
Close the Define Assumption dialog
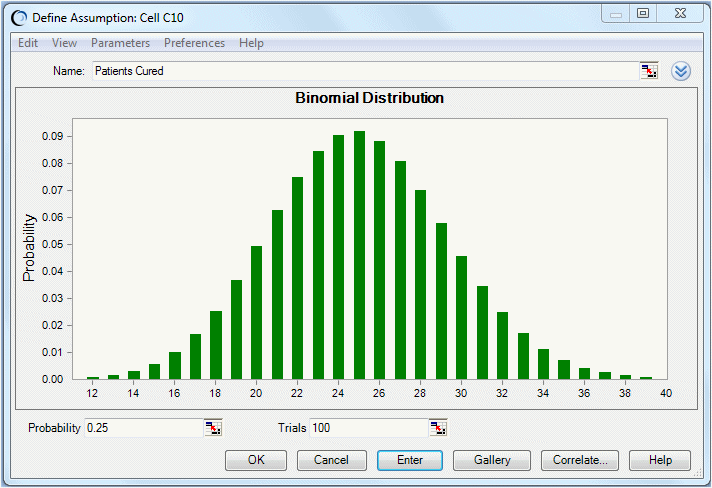[x=680, y=14]
